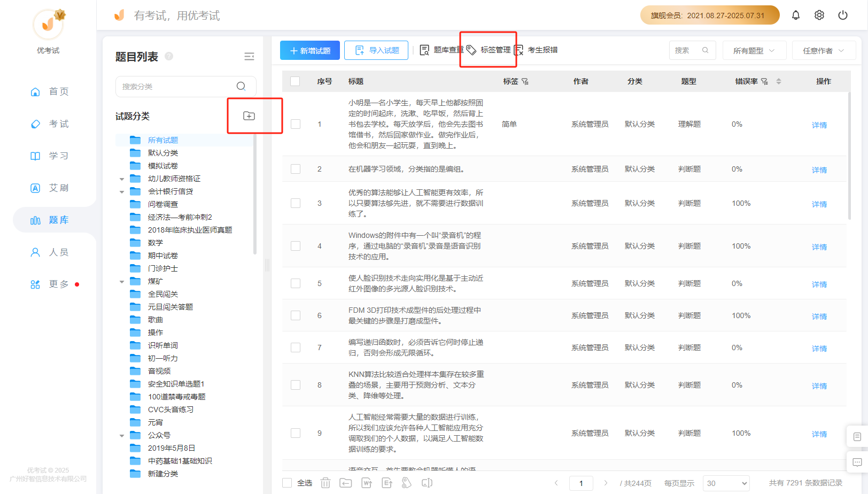Image resolution: width=868 pixels, height=494 pixels.
Task: Open 详情 for question 1
Action: 819,125
